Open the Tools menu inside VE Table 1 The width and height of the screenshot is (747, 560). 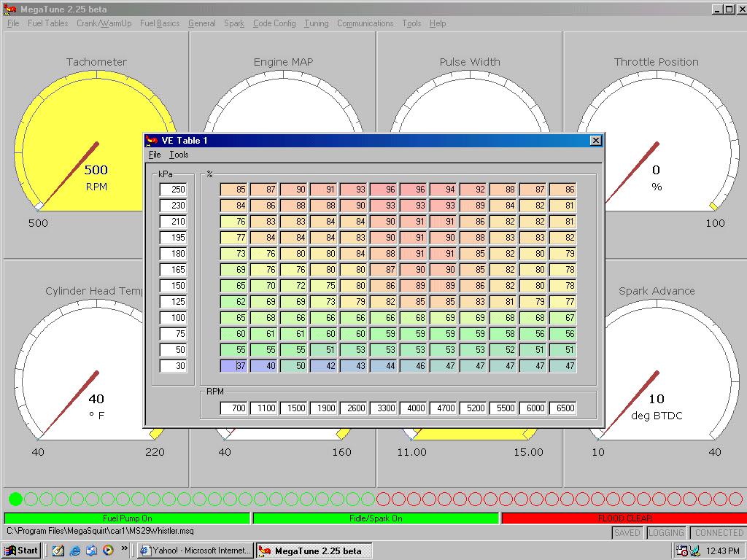tap(179, 155)
